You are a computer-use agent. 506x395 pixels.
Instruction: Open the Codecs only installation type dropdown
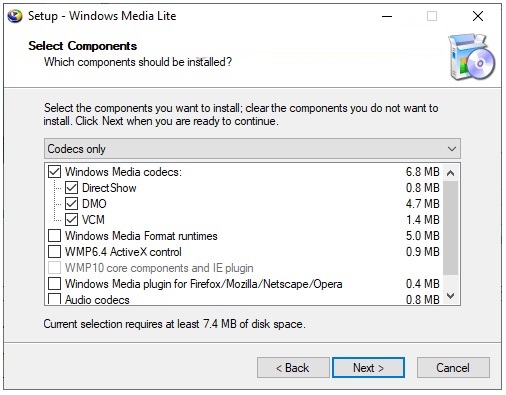(x=252, y=149)
